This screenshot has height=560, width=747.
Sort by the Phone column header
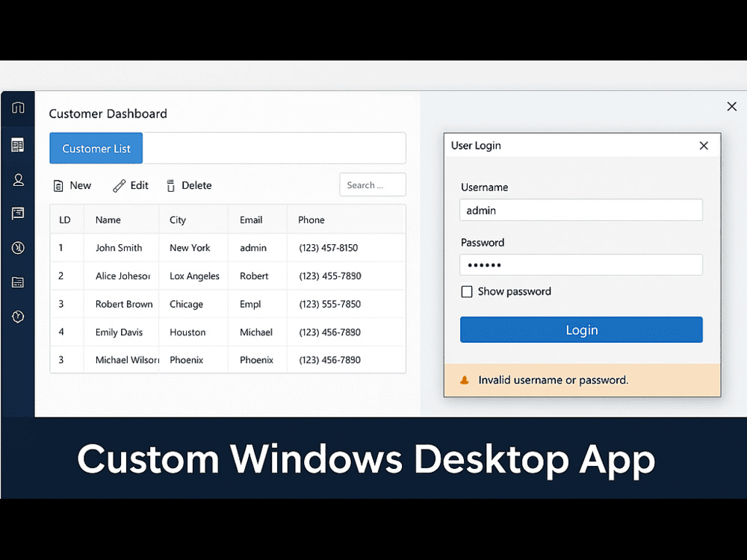tap(311, 220)
